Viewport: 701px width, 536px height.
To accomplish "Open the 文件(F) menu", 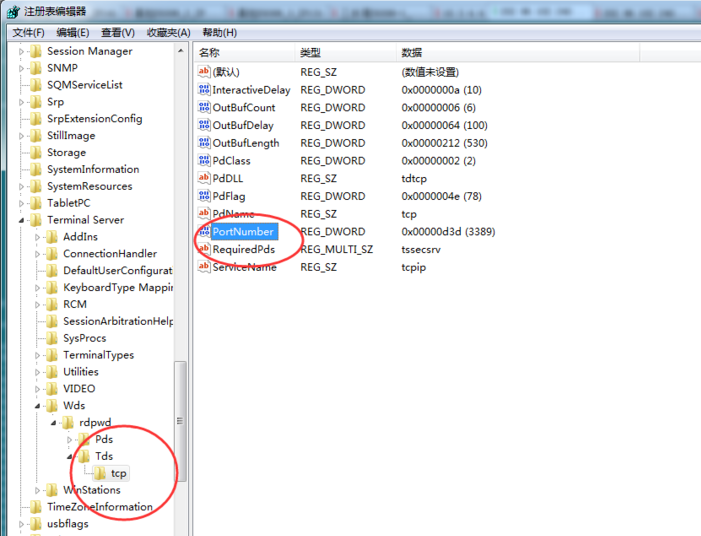I will pyautogui.click(x=28, y=32).
